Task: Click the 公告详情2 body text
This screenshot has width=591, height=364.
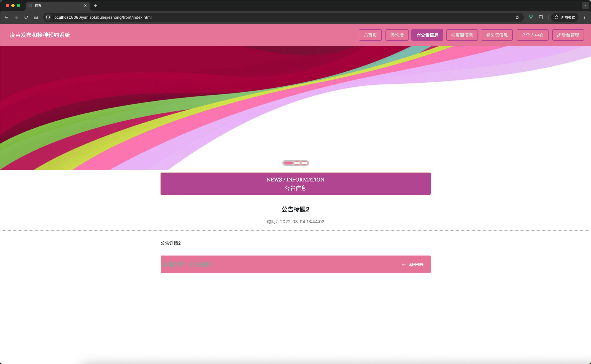Action: click(171, 243)
